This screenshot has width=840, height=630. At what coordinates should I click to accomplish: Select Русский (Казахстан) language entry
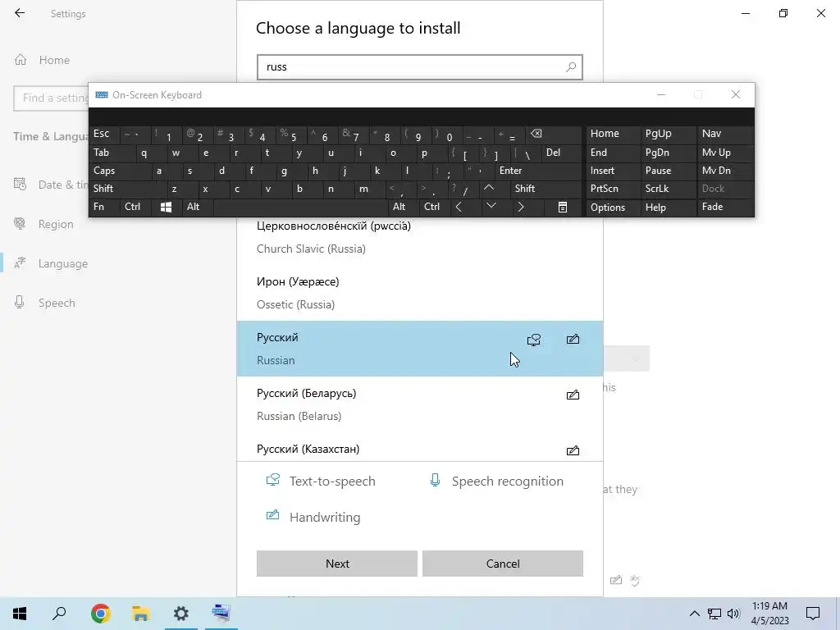[420, 447]
